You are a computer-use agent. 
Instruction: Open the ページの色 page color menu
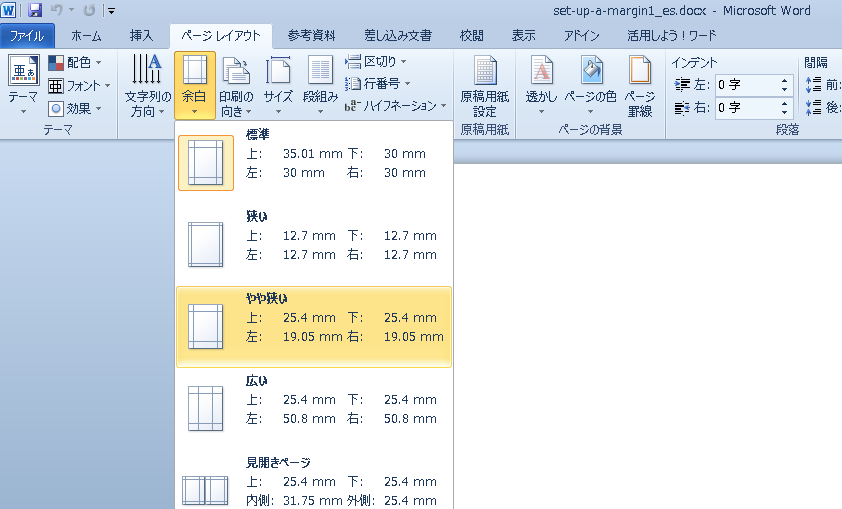[x=591, y=85]
